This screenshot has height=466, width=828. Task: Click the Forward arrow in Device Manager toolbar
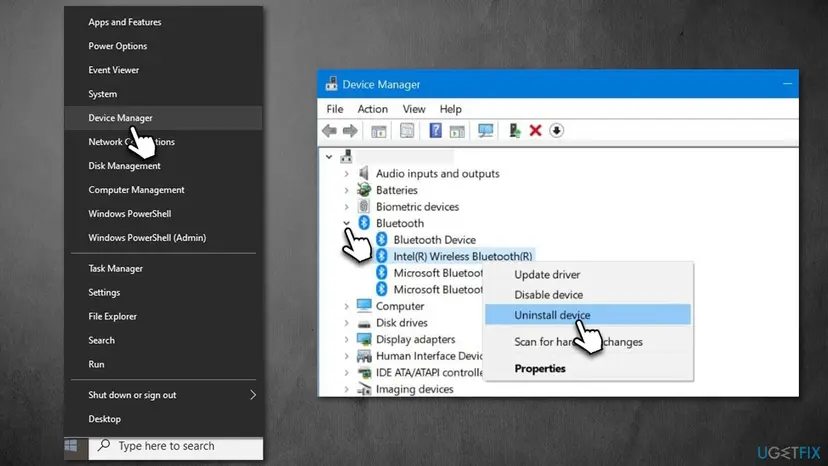coord(350,131)
